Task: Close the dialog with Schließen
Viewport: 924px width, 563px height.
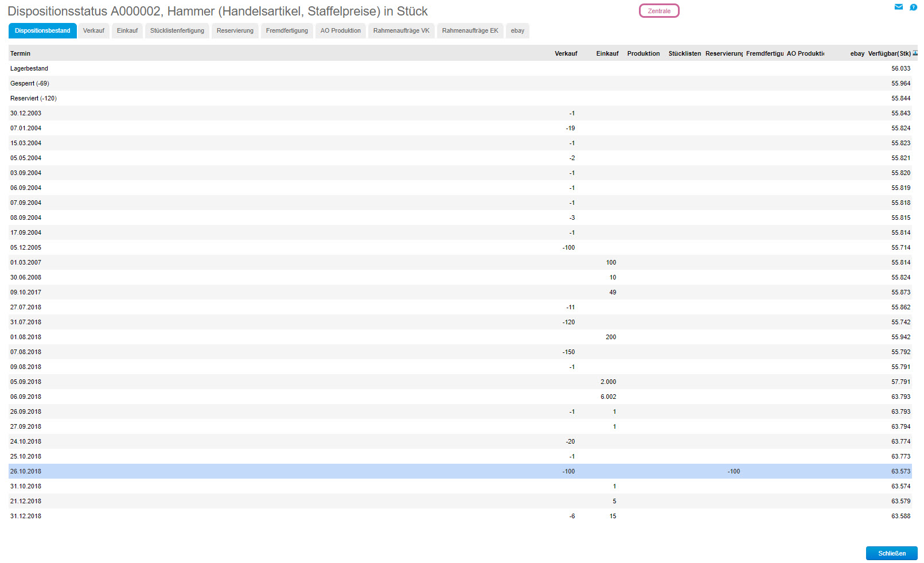Action: tap(892, 553)
